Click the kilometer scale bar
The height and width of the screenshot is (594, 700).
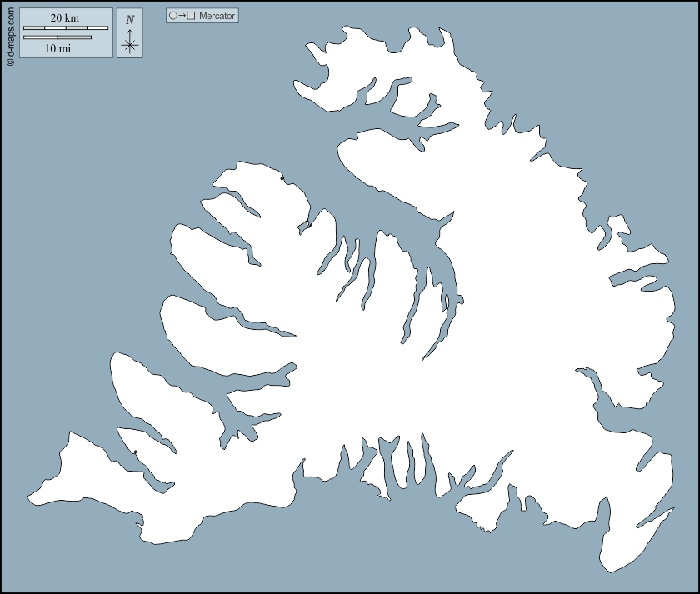point(66,28)
